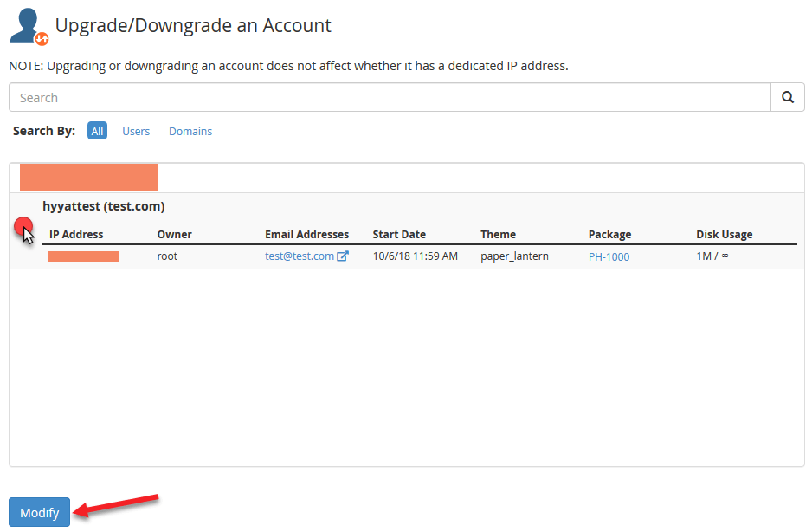Select the hyyattest account radio button

click(x=23, y=227)
